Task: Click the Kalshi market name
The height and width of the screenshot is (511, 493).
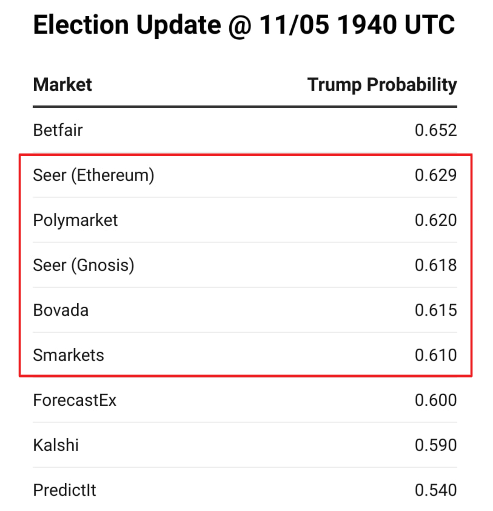Action: 56,445
